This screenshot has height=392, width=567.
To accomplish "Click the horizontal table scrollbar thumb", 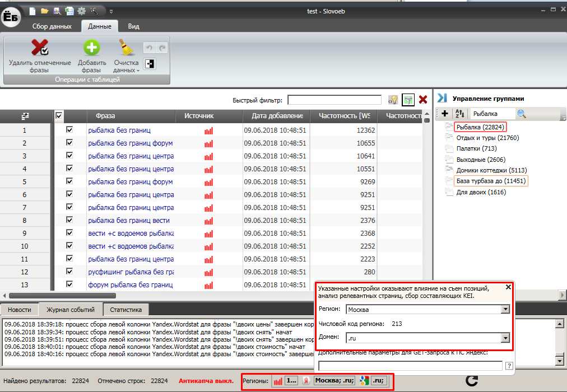I will (62, 296).
